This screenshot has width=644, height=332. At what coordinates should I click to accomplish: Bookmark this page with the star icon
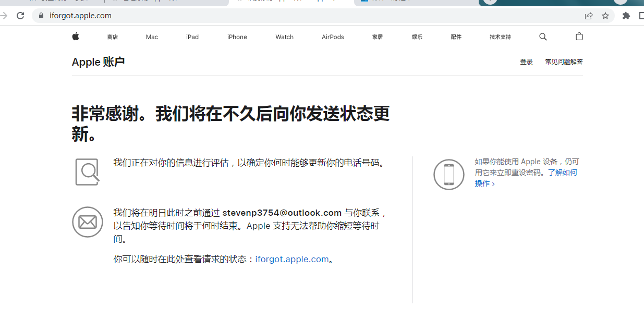pyautogui.click(x=605, y=16)
